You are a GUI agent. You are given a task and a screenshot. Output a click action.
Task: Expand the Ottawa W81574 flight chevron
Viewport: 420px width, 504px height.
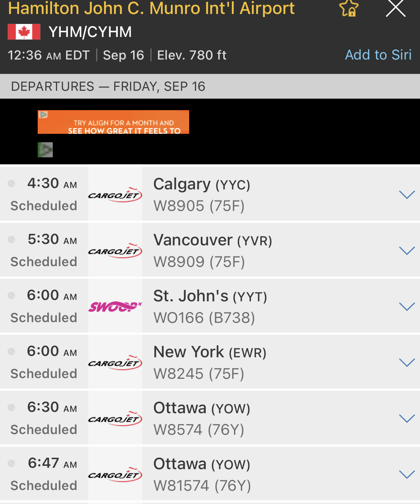[x=407, y=475]
